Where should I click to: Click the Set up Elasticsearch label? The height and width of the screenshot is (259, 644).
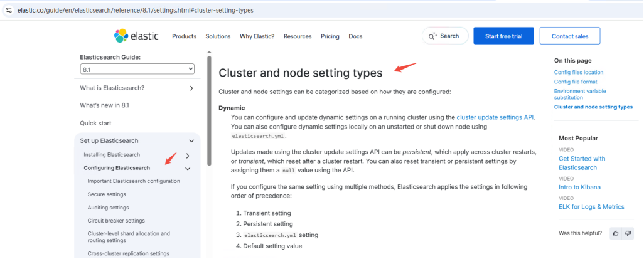(x=109, y=140)
